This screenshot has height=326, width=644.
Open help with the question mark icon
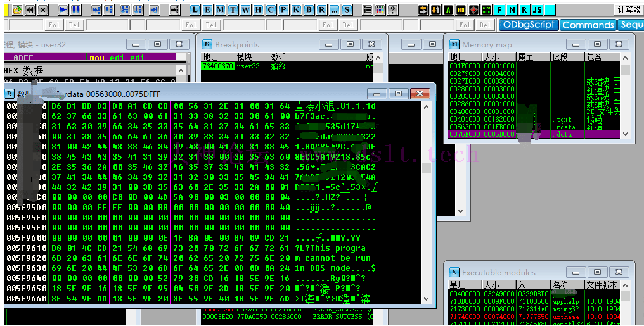(393, 9)
